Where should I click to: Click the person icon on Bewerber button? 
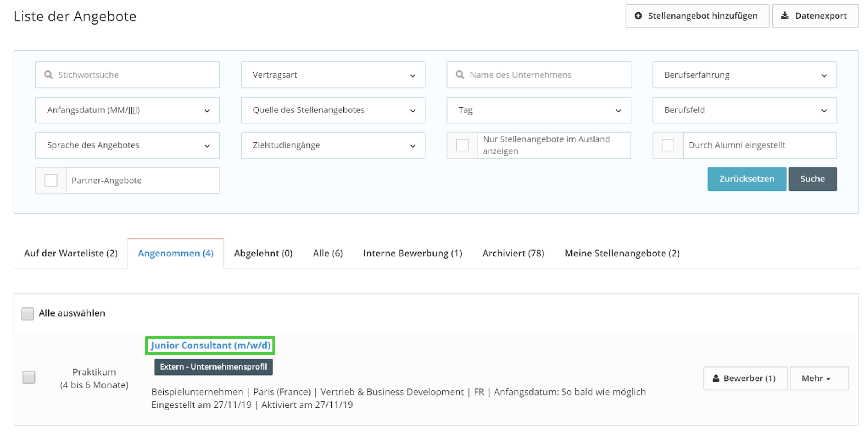(x=716, y=378)
